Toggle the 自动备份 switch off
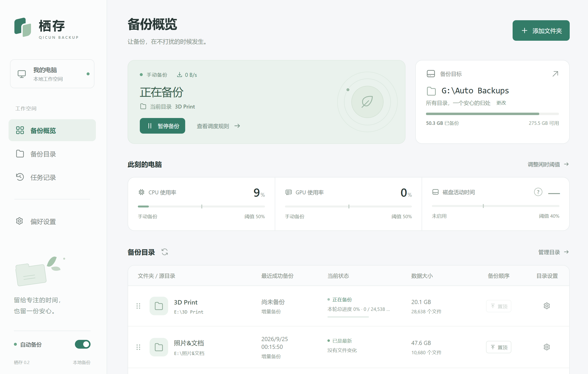Image resolution: width=588 pixels, height=374 pixels. tap(82, 344)
